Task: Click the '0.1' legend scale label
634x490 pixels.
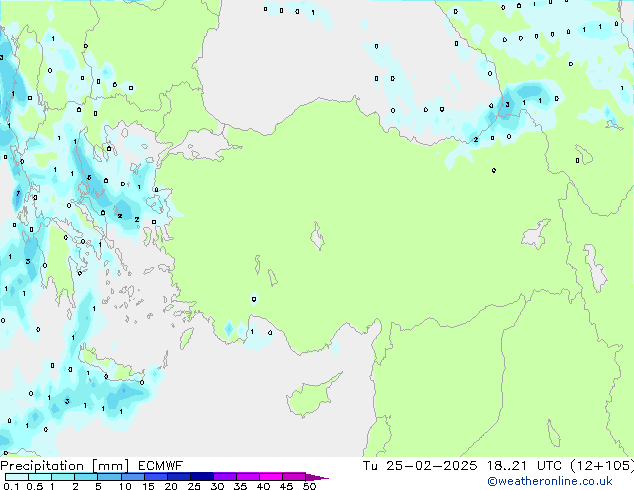Action: 11,486
